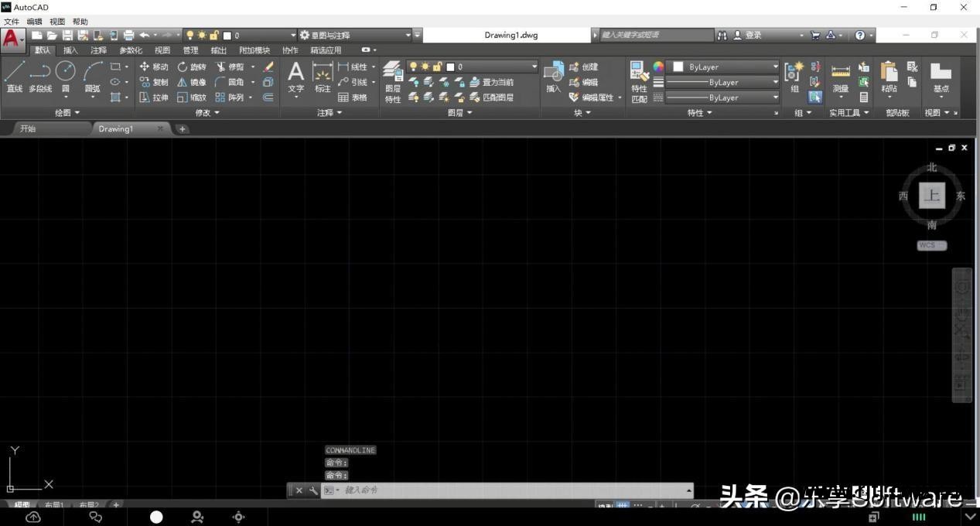
Task: Click the Plot/print icon in quick access toolbar
Action: [128, 35]
